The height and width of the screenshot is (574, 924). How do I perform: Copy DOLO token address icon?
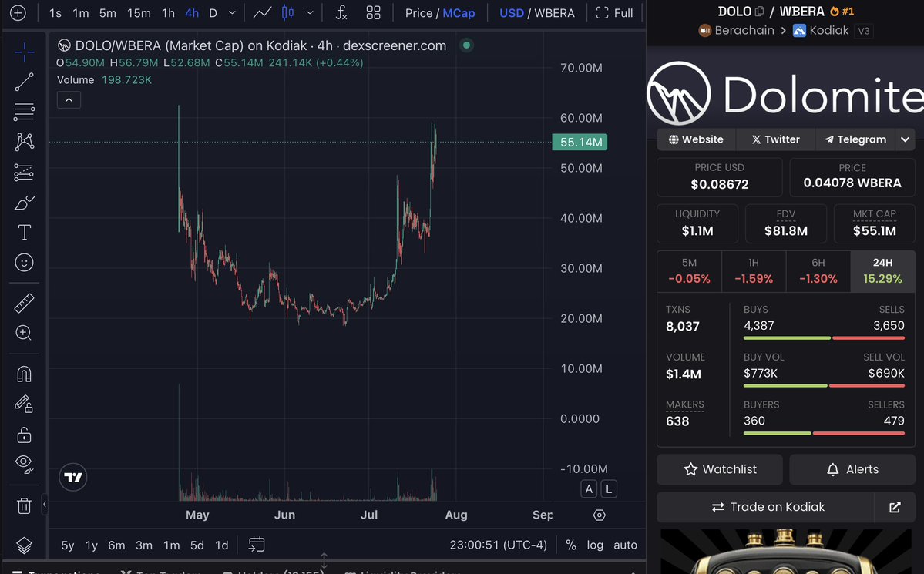pyautogui.click(x=760, y=12)
